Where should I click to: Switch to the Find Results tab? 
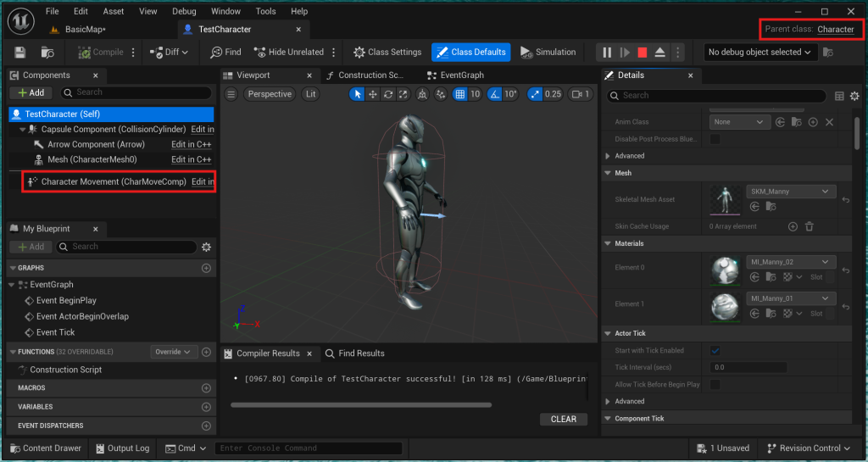tap(355, 353)
